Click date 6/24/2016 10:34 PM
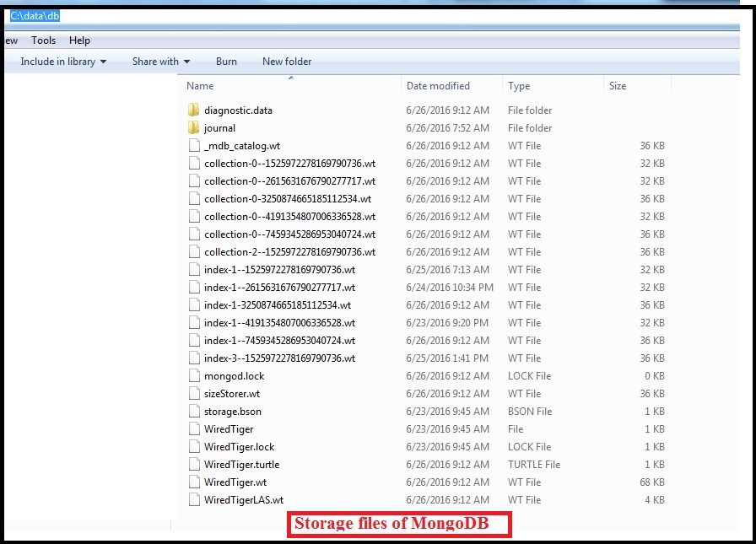The width and height of the screenshot is (756, 544). (x=450, y=287)
